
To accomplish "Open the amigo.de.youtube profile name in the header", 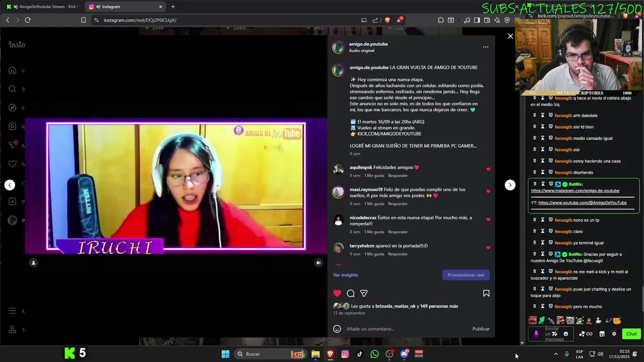I will coord(368,44).
